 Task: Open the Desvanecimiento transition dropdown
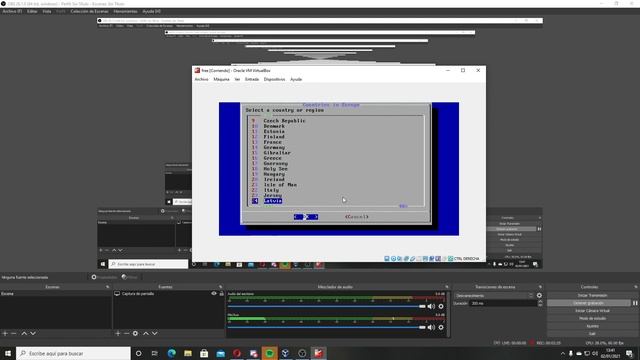click(494, 296)
